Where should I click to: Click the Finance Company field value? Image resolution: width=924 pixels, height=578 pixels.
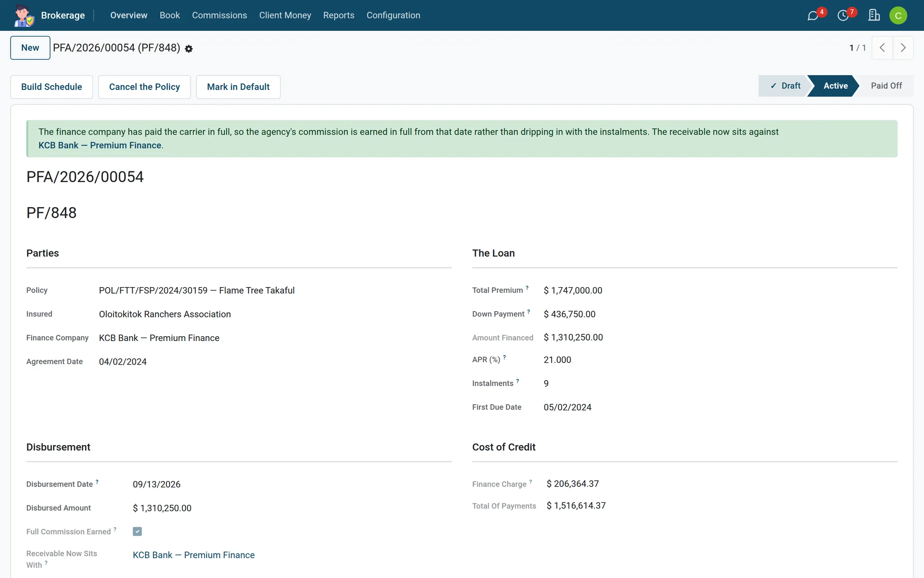point(159,338)
